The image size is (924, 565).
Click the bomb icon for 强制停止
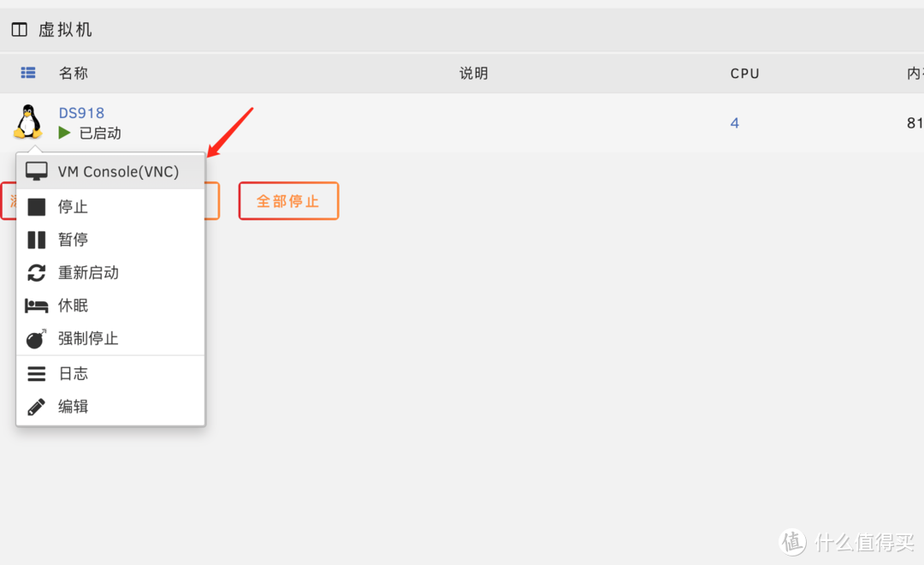pyautogui.click(x=37, y=337)
